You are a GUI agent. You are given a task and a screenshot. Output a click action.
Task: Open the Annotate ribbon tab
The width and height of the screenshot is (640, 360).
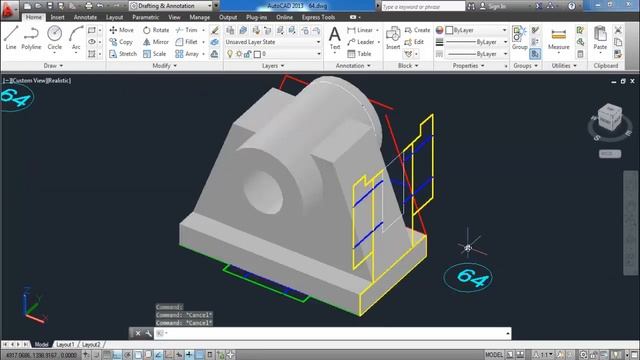point(85,17)
